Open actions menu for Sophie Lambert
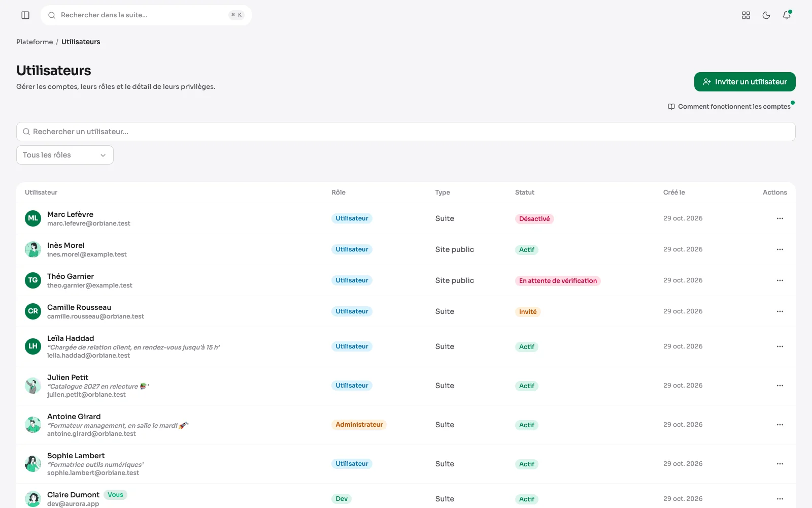The image size is (812, 508). click(780, 464)
